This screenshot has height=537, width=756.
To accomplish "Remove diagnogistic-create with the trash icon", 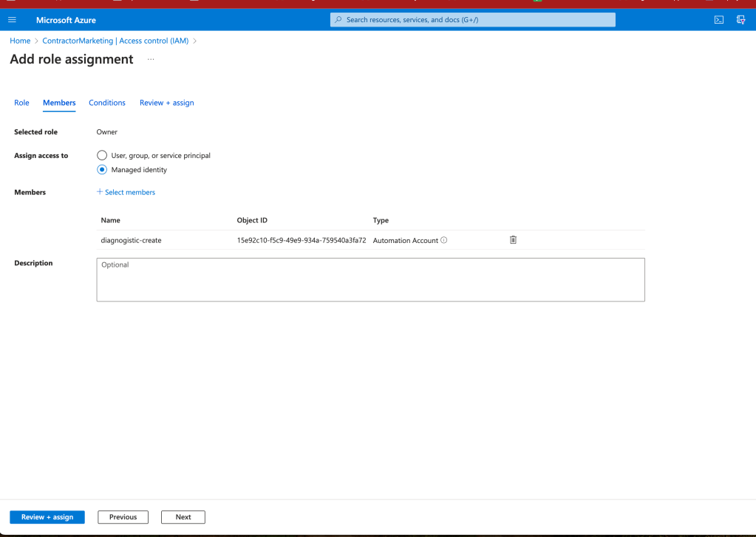I will click(x=513, y=239).
